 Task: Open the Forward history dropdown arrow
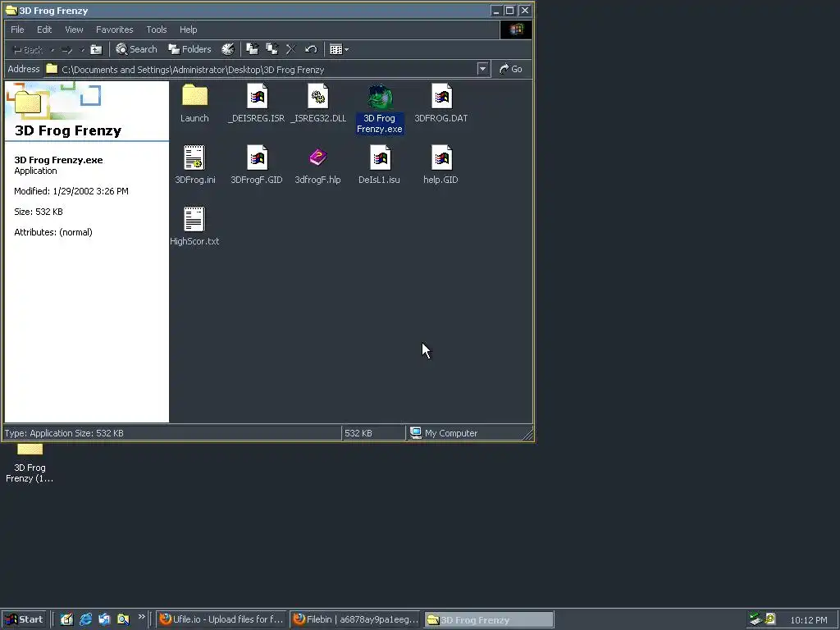(x=82, y=50)
